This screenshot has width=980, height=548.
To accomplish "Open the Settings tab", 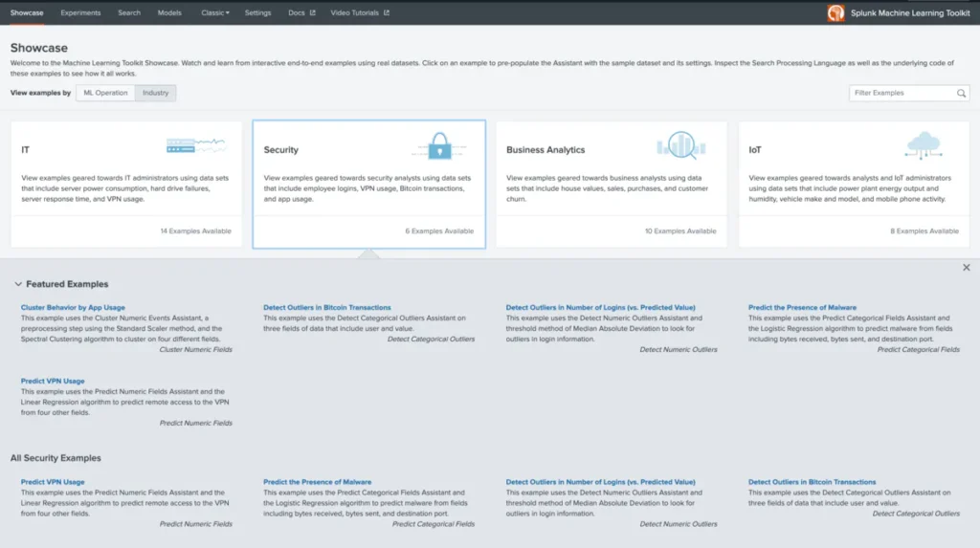I will pos(258,12).
